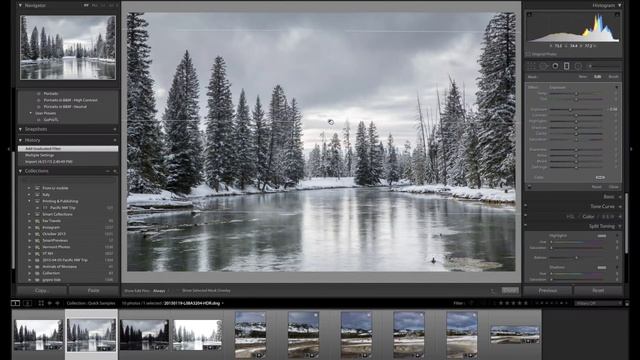The height and width of the screenshot is (360, 640).
Task: Toggle the Tone Curve panel switch
Action: click(x=526, y=206)
